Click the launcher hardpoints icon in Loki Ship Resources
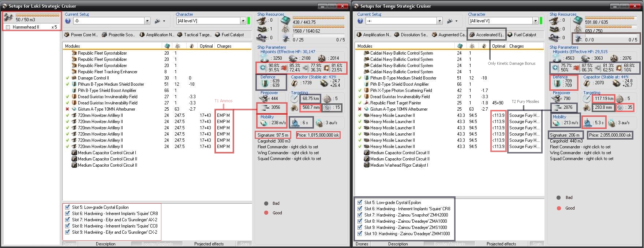This screenshot has height=248, width=644. 262,29
